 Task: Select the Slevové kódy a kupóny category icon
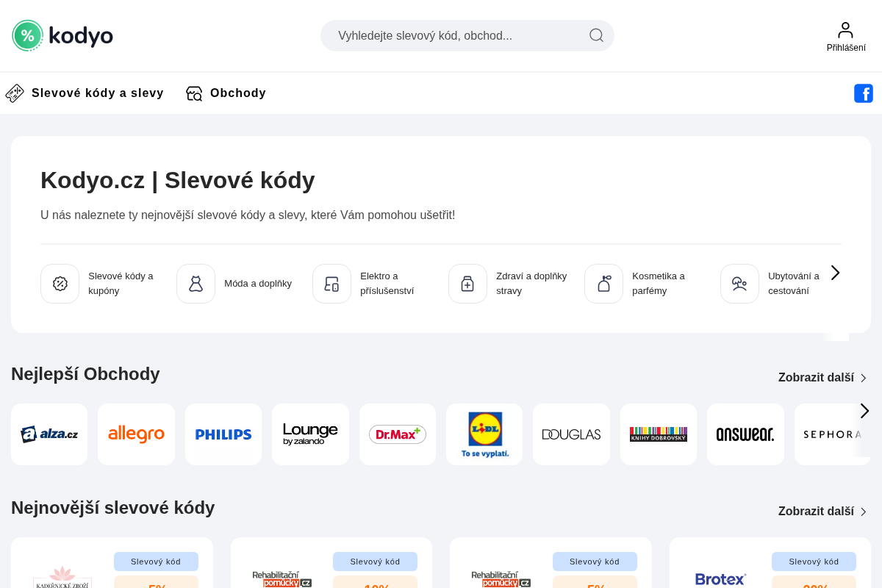pyautogui.click(x=60, y=284)
